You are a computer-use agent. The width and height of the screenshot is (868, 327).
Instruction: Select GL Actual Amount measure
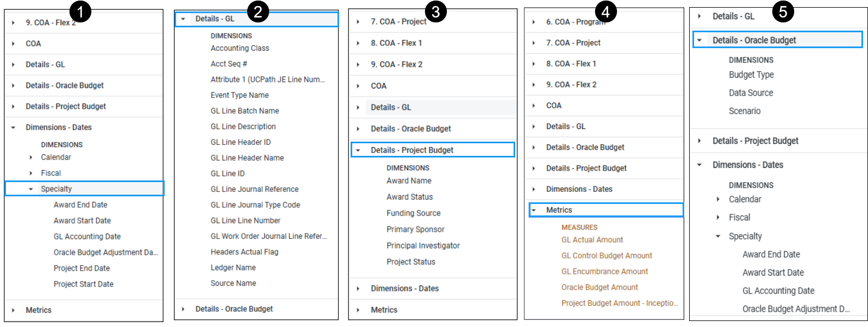tap(592, 240)
